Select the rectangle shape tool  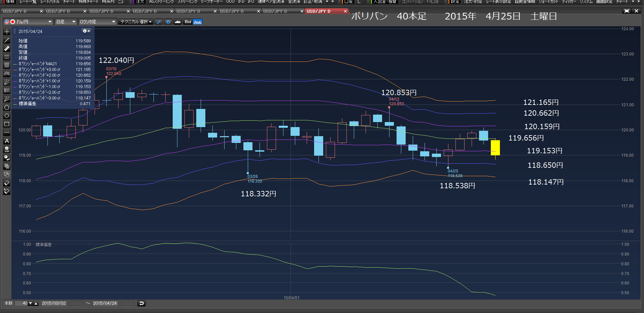[7, 124]
